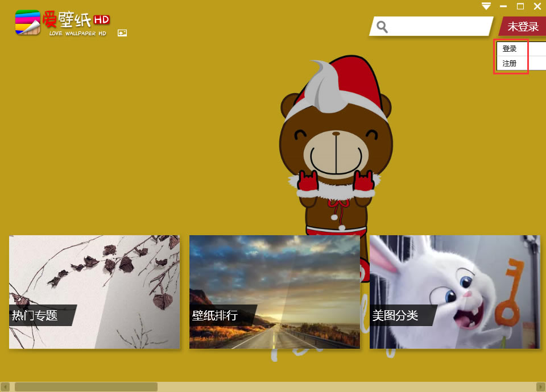Minimize the wallpaper app window
Viewport: 546px width, 392px height.
[x=503, y=6]
